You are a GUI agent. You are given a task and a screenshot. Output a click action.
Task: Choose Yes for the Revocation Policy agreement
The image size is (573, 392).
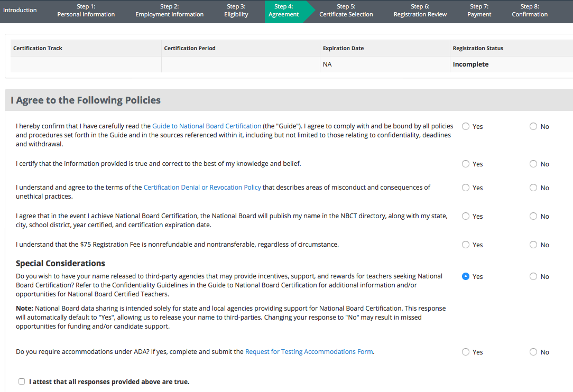pos(466,188)
